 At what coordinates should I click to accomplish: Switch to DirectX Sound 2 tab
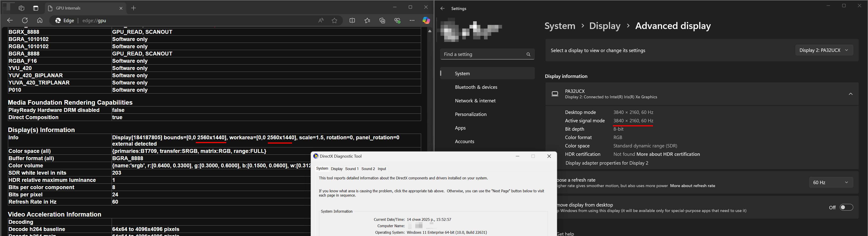(368, 169)
